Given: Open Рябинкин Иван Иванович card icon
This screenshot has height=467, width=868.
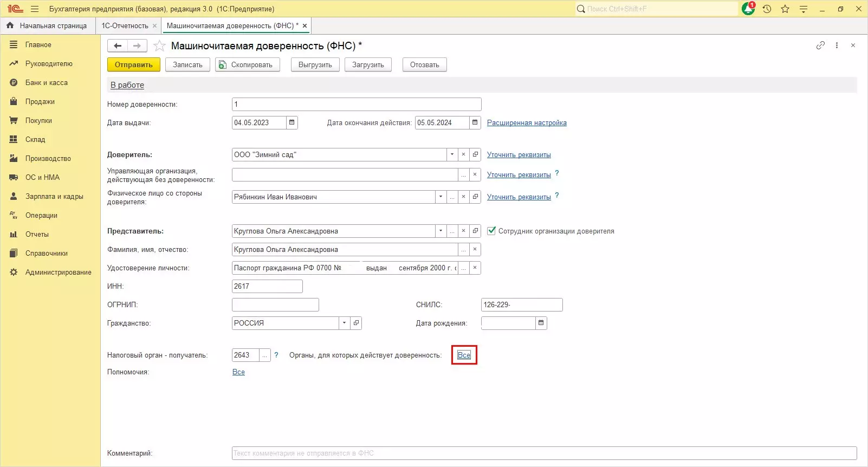Looking at the screenshot, I should pyautogui.click(x=475, y=197).
